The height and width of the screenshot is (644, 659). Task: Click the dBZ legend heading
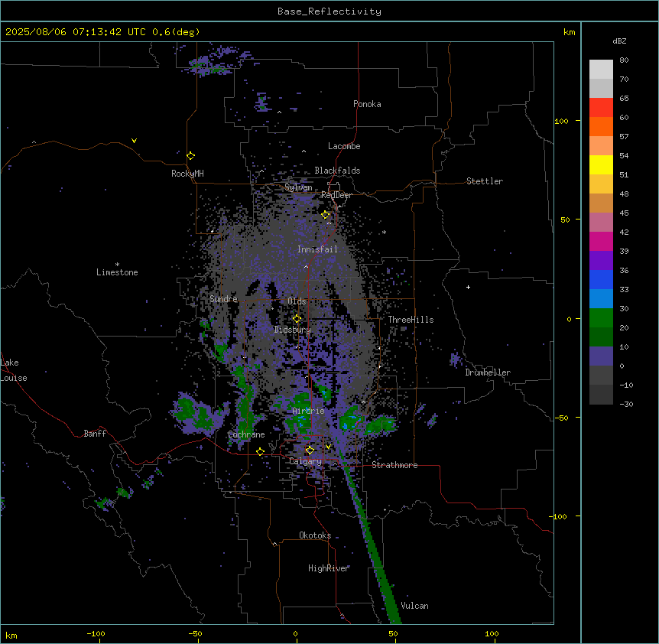(x=619, y=41)
